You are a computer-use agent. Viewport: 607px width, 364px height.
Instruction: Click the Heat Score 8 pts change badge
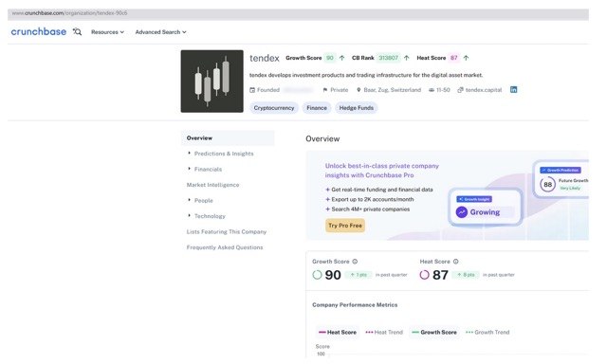tap(466, 275)
